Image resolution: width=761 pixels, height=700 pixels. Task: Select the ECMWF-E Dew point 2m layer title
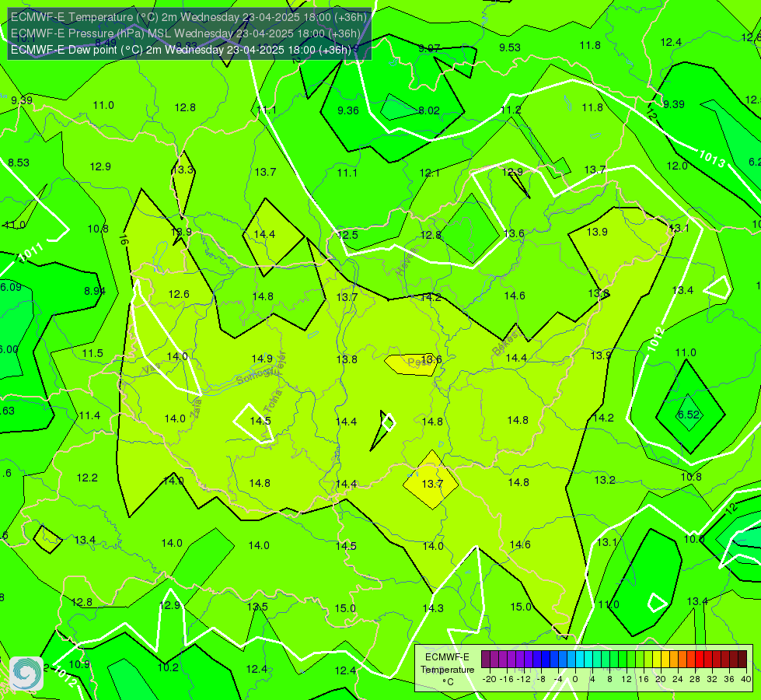coord(181,50)
